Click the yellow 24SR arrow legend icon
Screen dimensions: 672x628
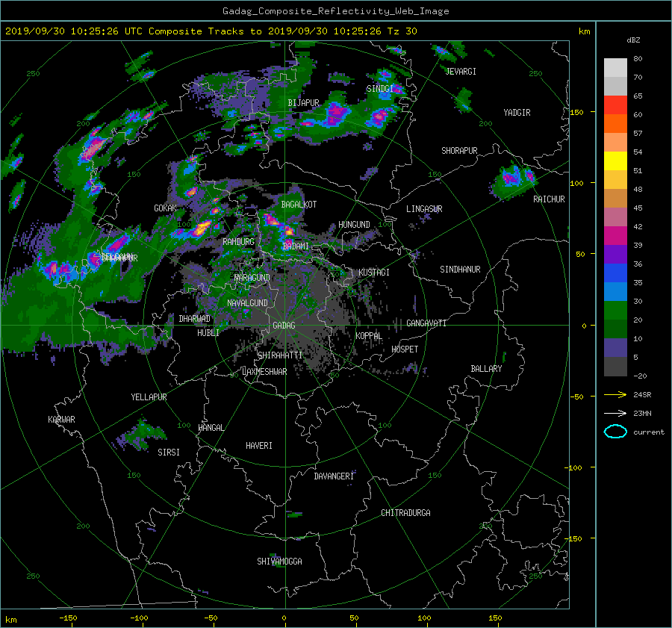point(615,394)
